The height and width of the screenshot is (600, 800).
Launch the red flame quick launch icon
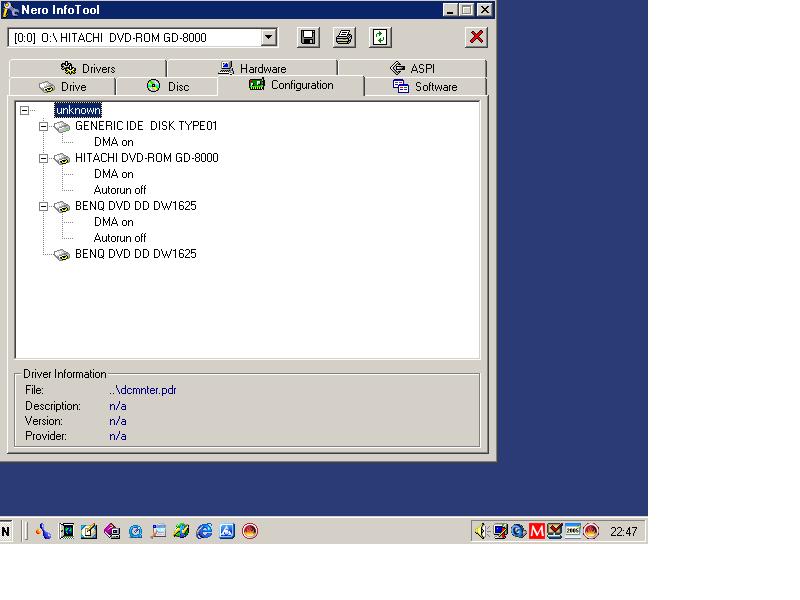coord(250,531)
